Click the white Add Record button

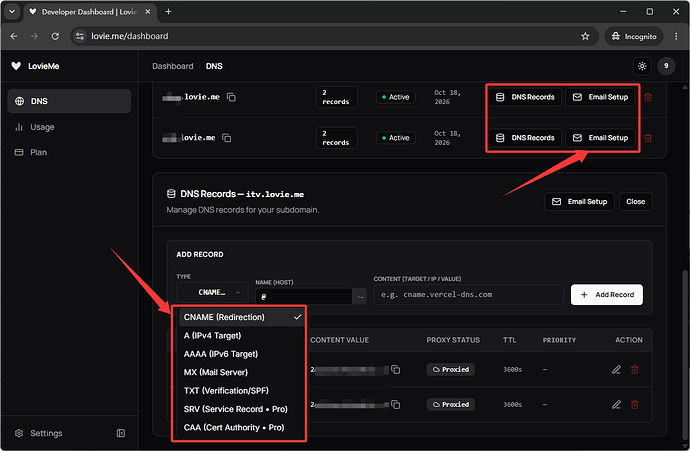[x=607, y=295]
